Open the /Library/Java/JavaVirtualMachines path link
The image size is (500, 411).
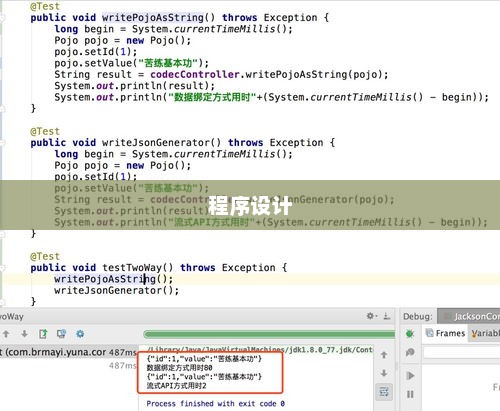[260, 350]
